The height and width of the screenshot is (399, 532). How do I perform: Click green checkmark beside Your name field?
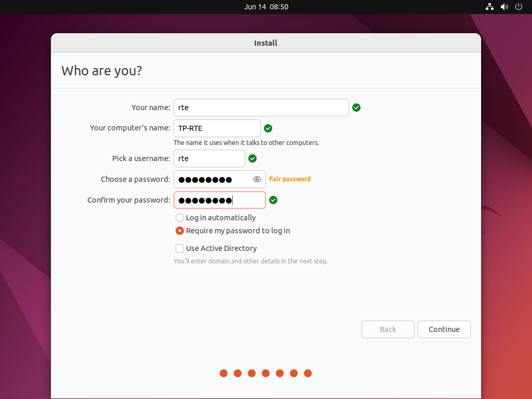(x=356, y=108)
